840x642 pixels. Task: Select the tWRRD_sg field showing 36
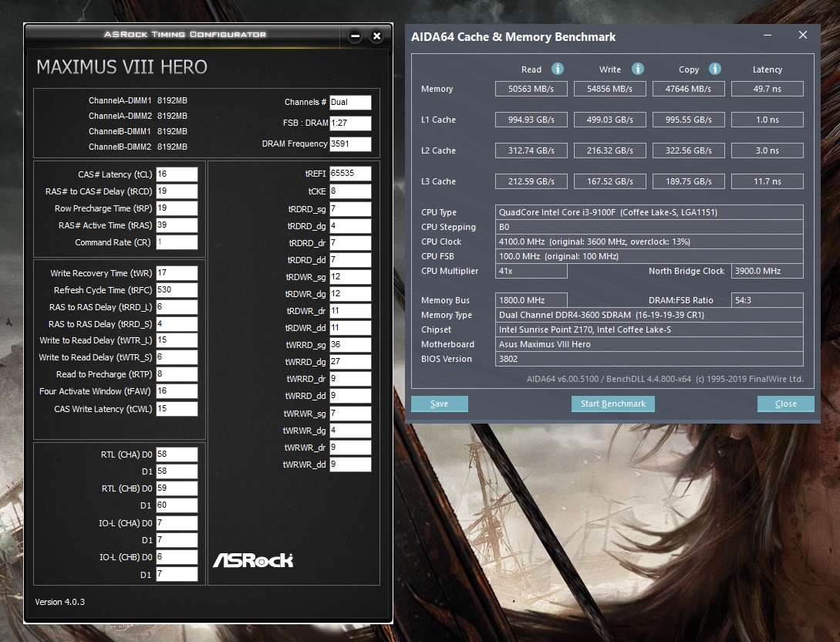click(350, 345)
